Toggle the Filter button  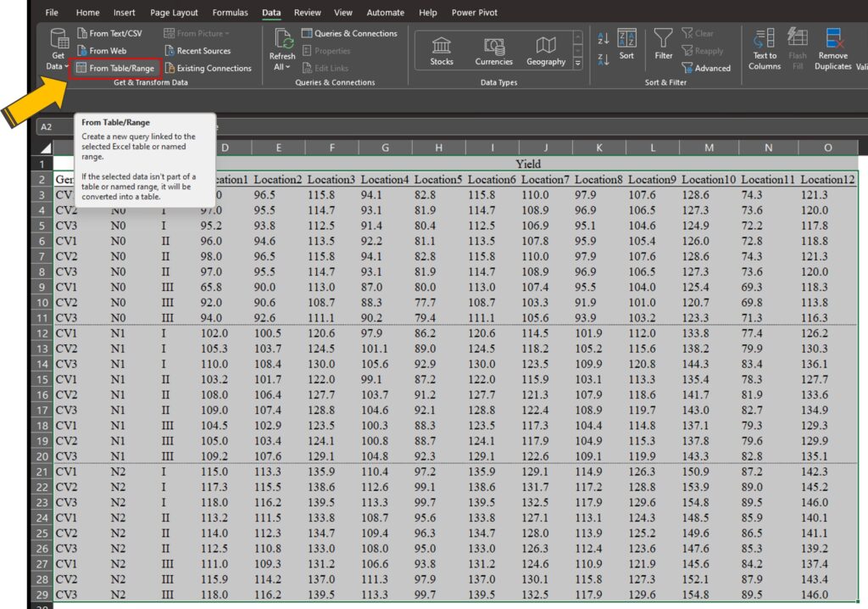click(x=664, y=45)
